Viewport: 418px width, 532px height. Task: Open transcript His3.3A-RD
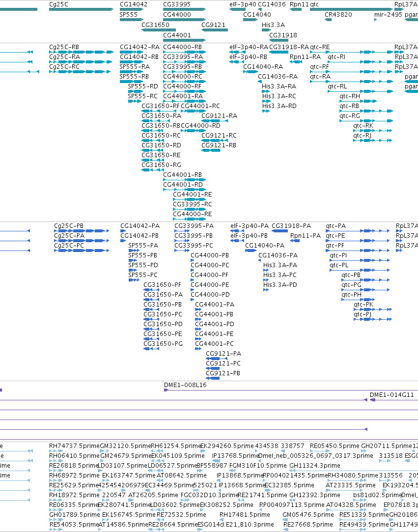(279, 106)
